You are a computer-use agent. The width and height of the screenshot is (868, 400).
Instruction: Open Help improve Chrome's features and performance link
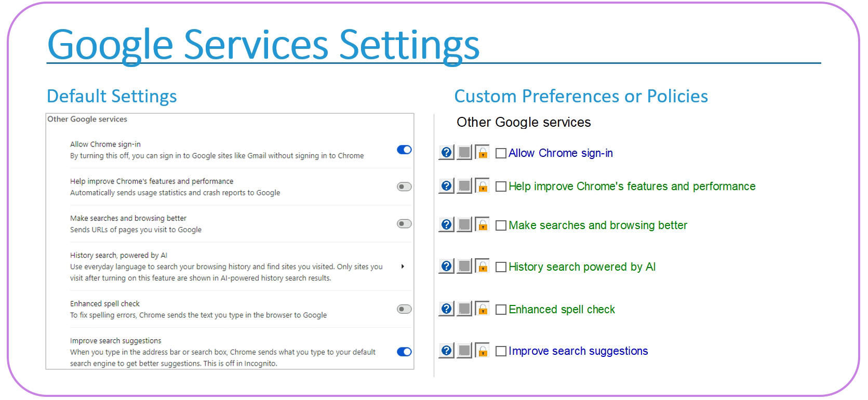pos(632,186)
